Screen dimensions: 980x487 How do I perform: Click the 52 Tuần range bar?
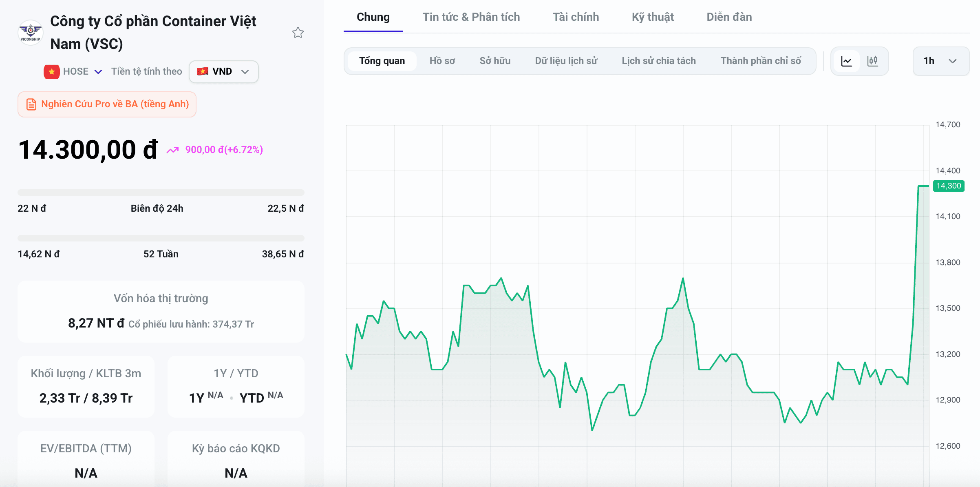pos(161,238)
